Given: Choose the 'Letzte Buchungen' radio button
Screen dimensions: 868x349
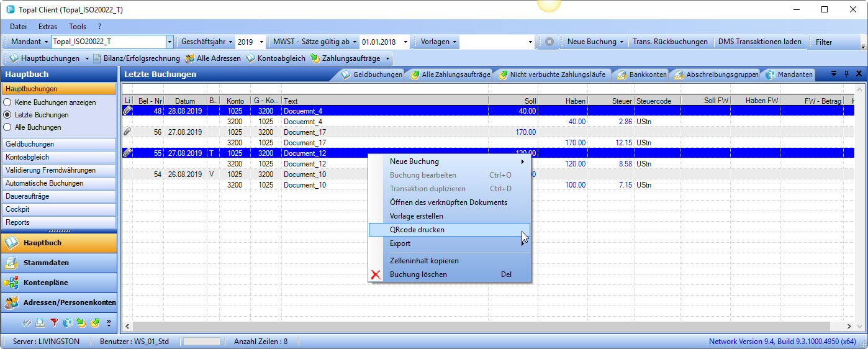Looking at the screenshot, I should 8,115.
